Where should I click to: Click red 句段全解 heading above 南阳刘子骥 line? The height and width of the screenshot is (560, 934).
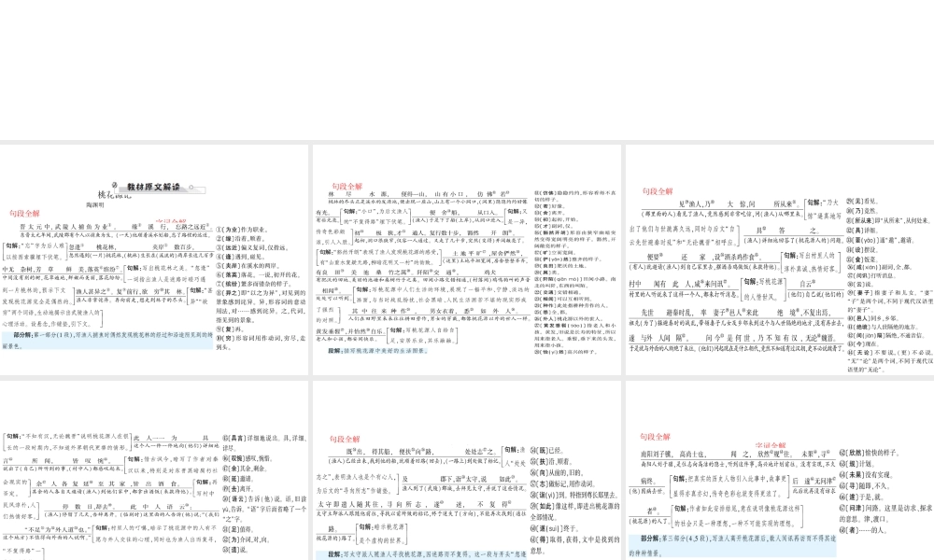656,437
